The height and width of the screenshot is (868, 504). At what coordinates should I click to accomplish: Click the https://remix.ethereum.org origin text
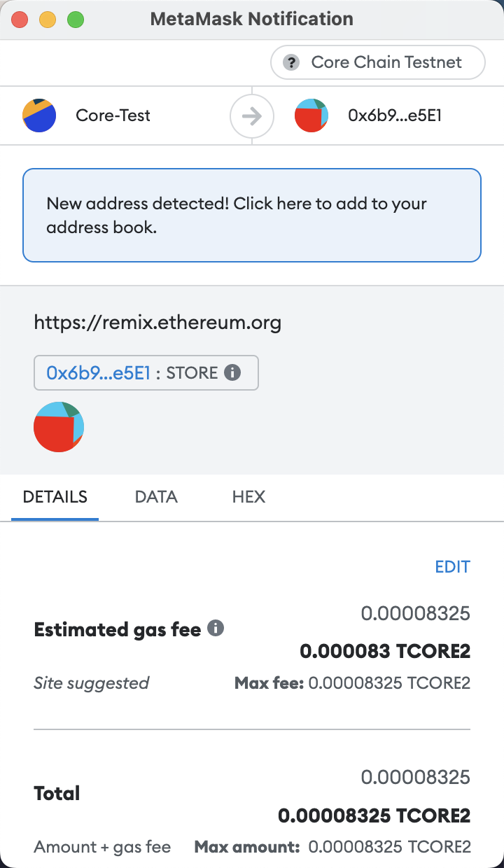tap(157, 323)
